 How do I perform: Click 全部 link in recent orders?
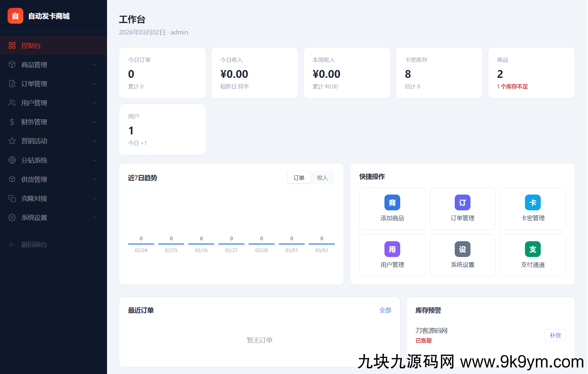(x=385, y=310)
